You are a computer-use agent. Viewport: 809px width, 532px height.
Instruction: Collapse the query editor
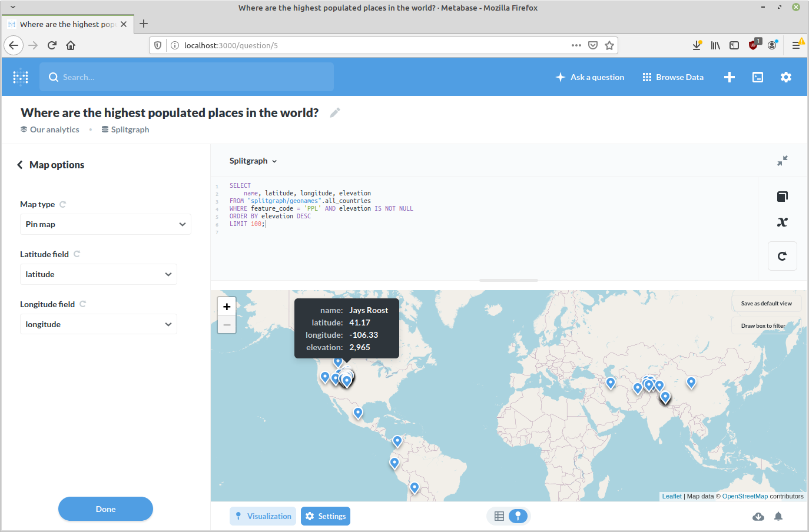pos(783,161)
